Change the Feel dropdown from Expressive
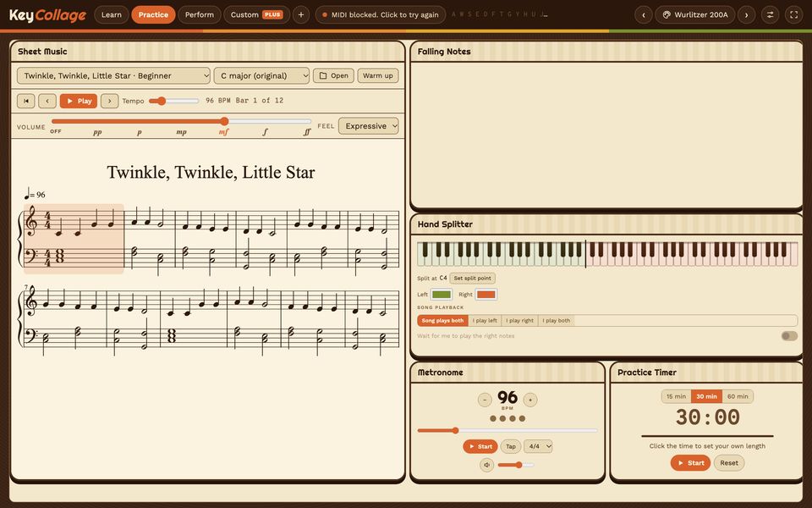Screen dimensions: 812x508 pyautogui.click(x=369, y=126)
